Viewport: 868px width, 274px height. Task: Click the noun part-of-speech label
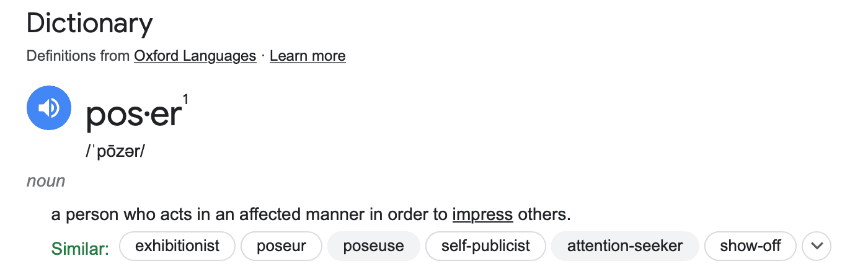tap(46, 181)
